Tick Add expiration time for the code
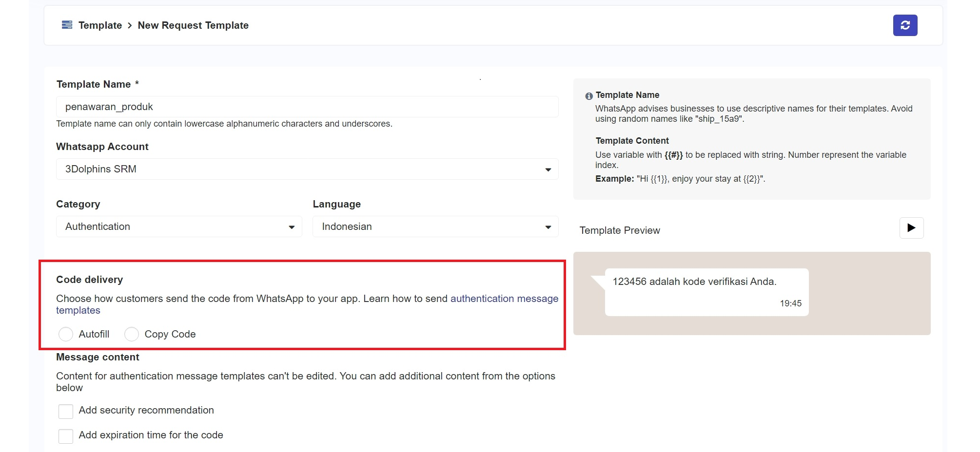 tap(66, 436)
